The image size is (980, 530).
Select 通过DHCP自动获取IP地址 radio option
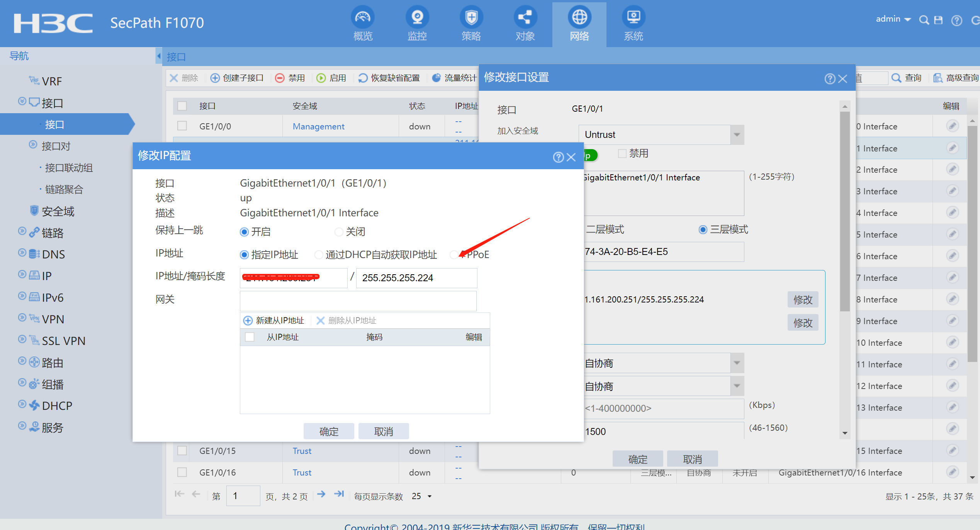(x=319, y=255)
